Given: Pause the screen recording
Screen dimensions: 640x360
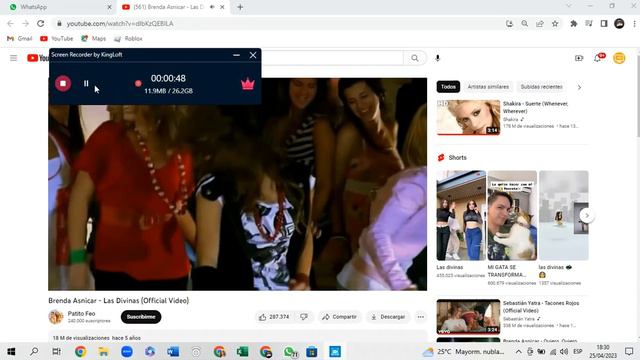Looking at the screenshot, I should click(x=86, y=83).
